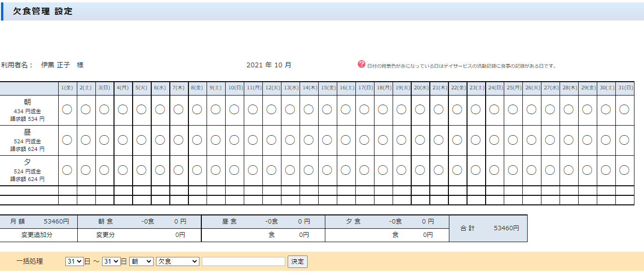644x277 pixels.
Task: Toggle dinner circle for 31(日)
Action: (624, 170)
